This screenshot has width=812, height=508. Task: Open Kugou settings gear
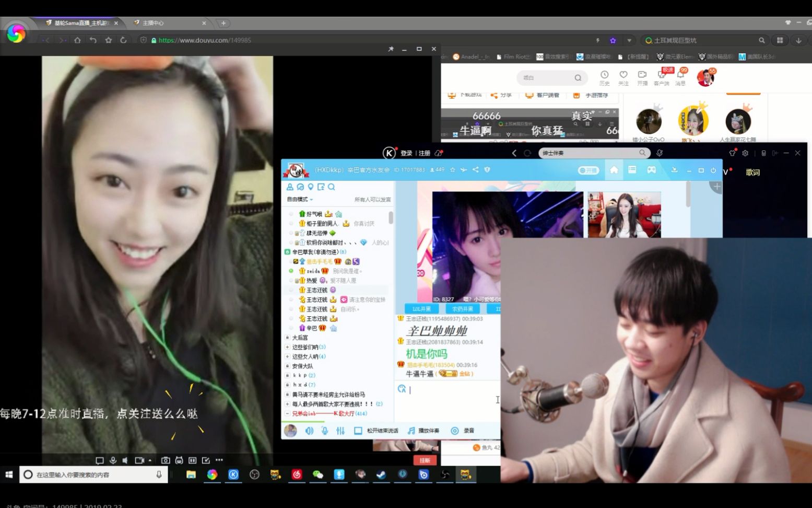(x=746, y=153)
